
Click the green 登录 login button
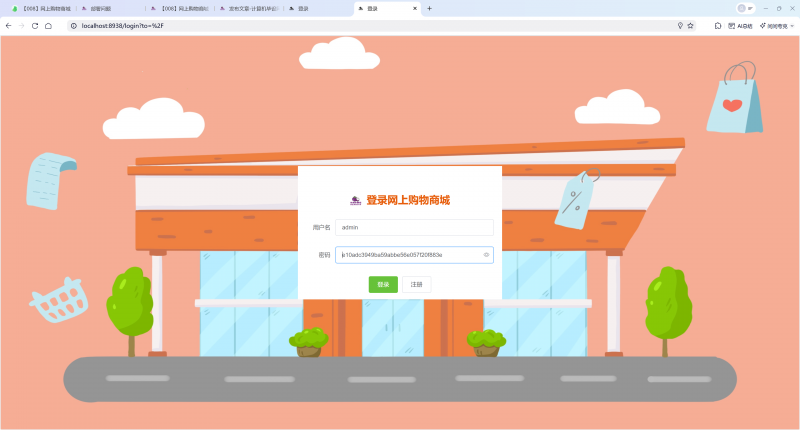tap(383, 284)
